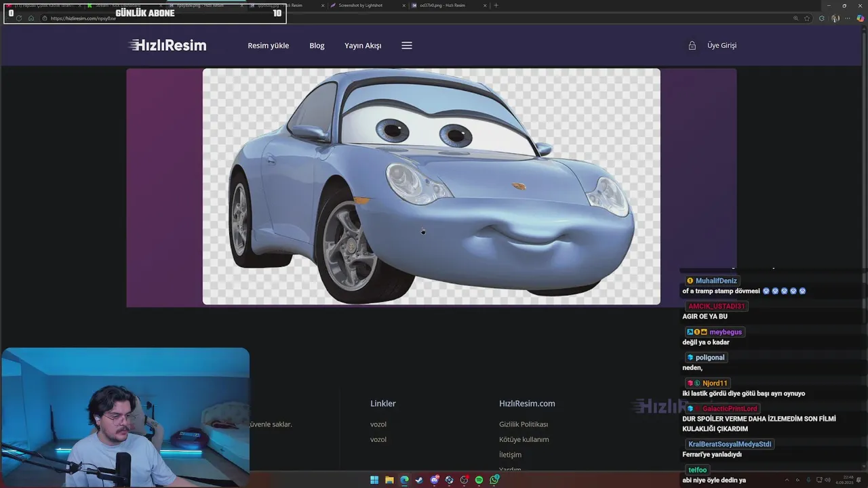868x488 pixels.
Task: Show hidden icons in the system tray
Action: [x=787, y=480]
